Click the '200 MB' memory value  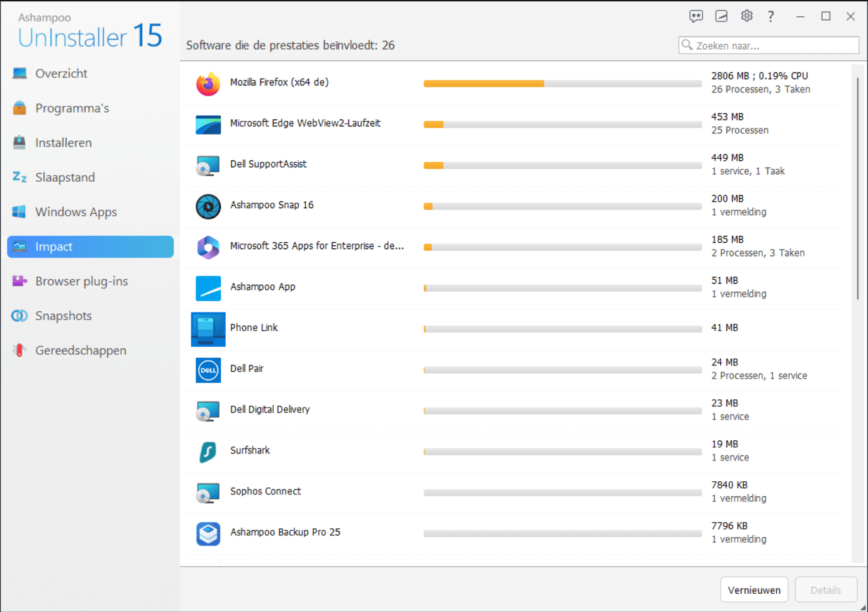tap(728, 199)
